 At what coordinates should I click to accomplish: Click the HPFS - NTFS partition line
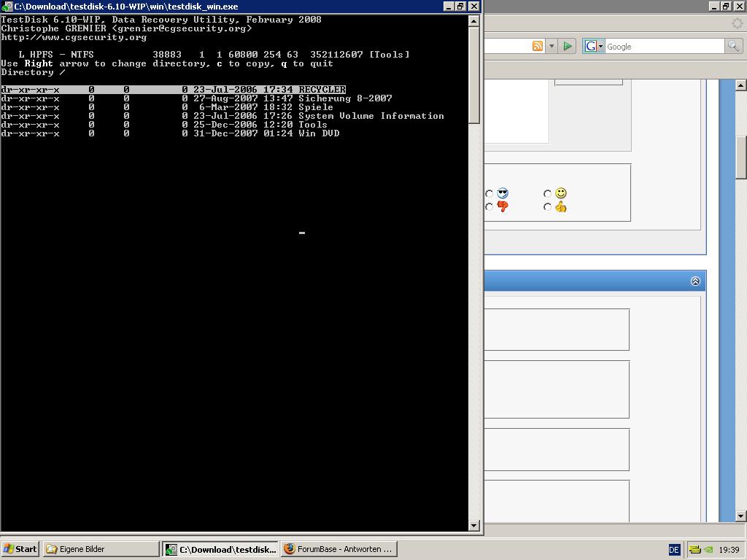point(214,55)
